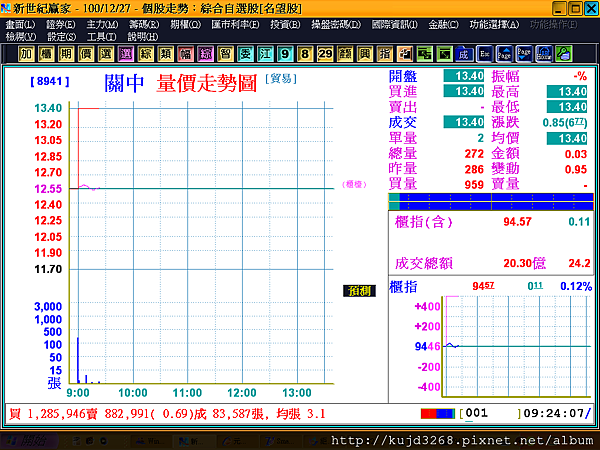Click the 預測 forecast button
The width and height of the screenshot is (600, 450).
[359, 291]
